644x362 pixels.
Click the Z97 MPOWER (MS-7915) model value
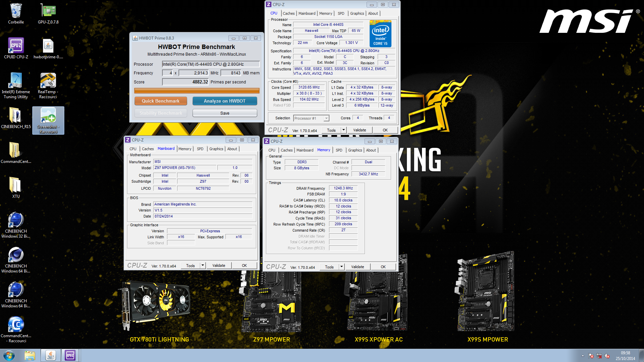point(184,168)
